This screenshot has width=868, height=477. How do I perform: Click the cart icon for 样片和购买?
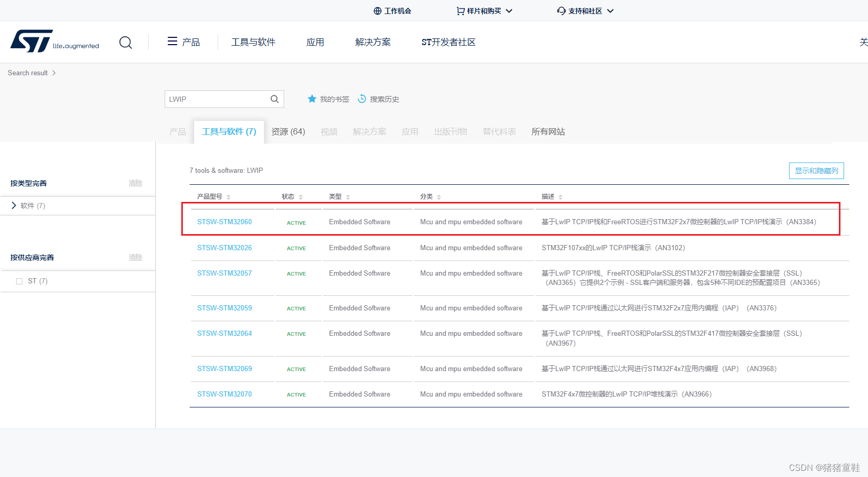click(460, 11)
